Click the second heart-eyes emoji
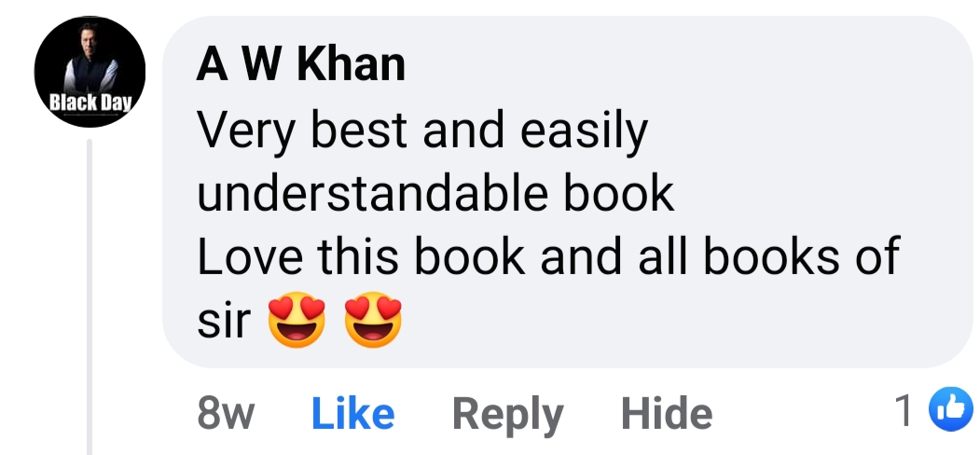 (374, 320)
